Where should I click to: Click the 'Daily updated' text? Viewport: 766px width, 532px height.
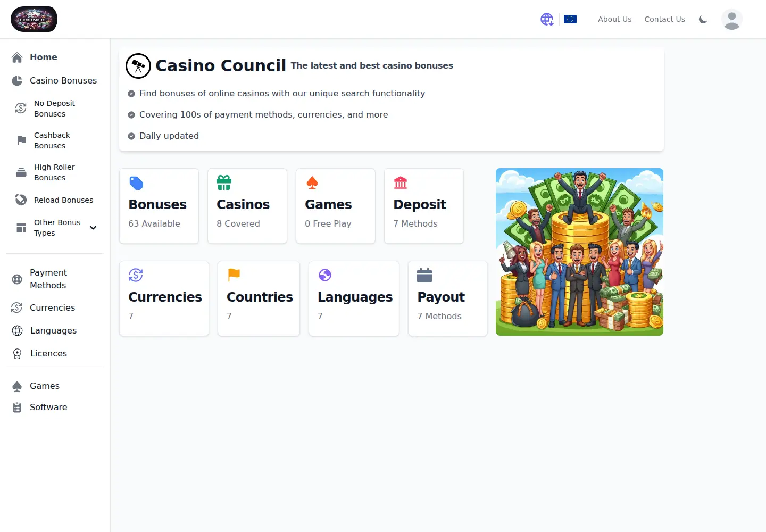click(169, 136)
